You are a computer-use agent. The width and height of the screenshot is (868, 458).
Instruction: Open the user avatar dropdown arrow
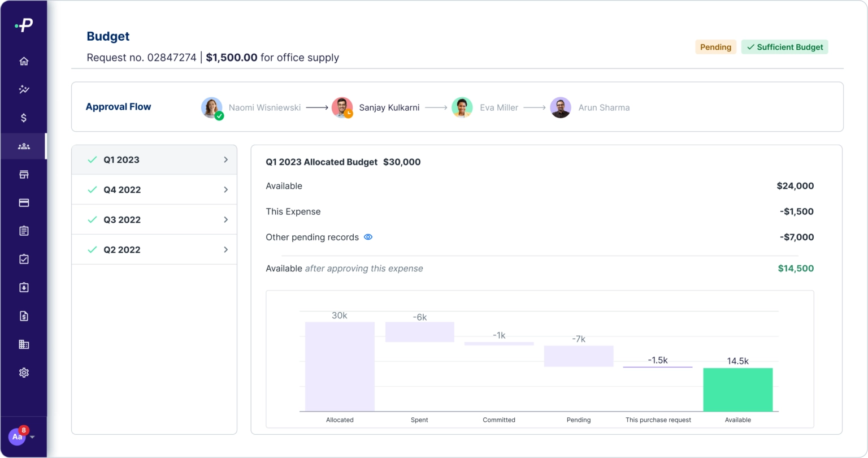[32, 437]
